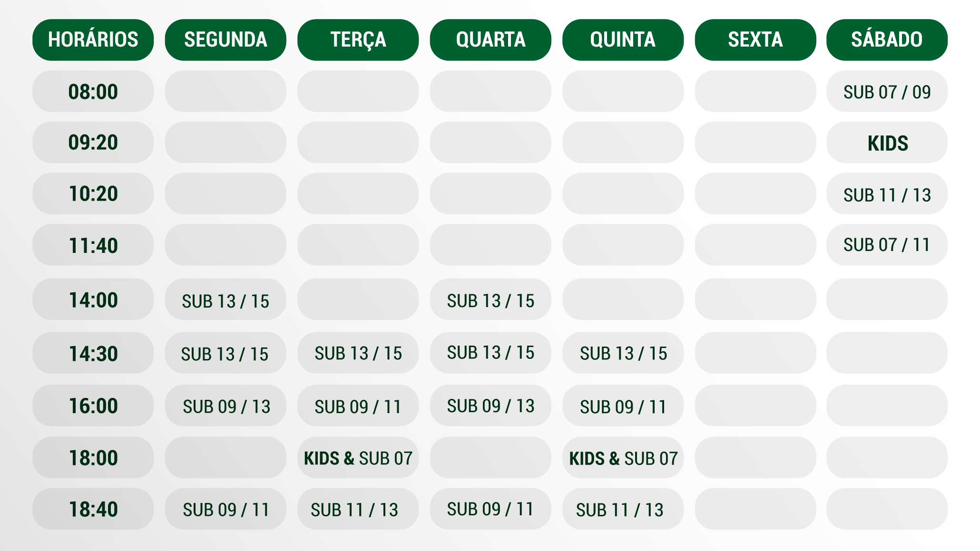This screenshot has width=980, height=551.
Task: Click the SEXTA day header
Action: pyautogui.click(x=755, y=40)
